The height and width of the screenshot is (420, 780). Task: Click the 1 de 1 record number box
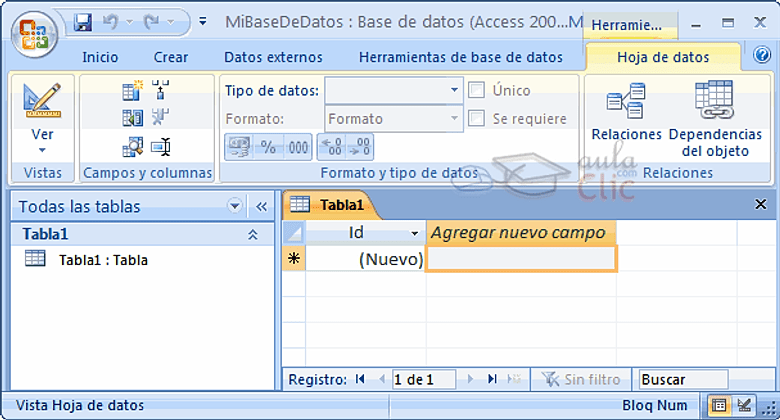coord(424,379)
